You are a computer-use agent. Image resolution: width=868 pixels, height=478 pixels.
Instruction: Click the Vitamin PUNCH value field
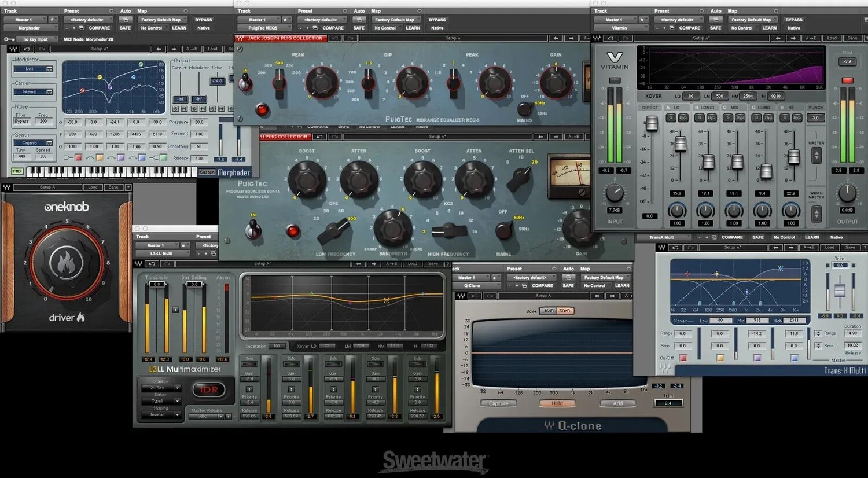pos(816,117)
